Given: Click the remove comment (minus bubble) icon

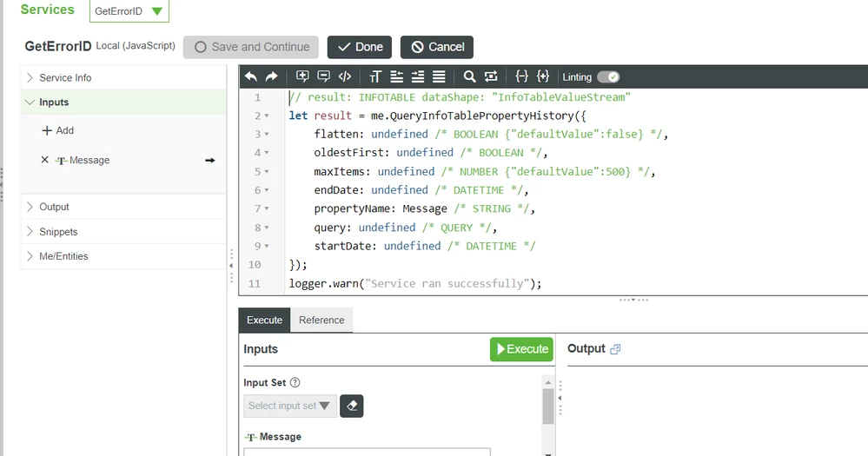Looking at the screenshot, I should 324,76.
